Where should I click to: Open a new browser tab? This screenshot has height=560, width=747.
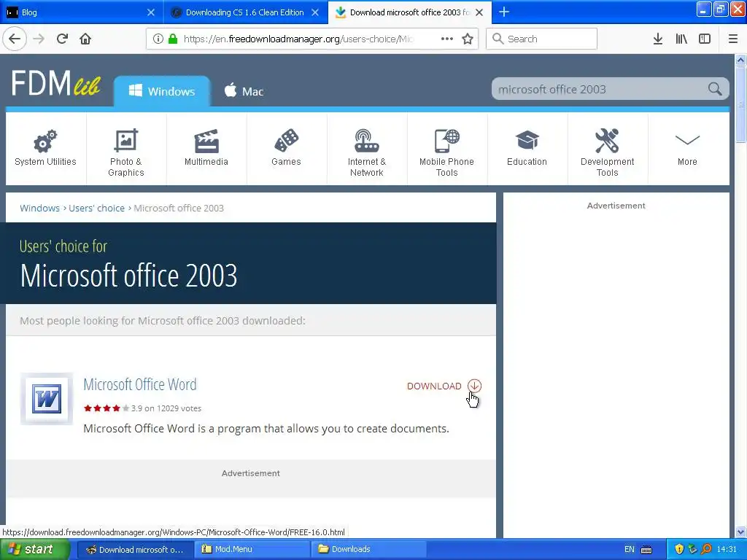(x=503, y=12)
